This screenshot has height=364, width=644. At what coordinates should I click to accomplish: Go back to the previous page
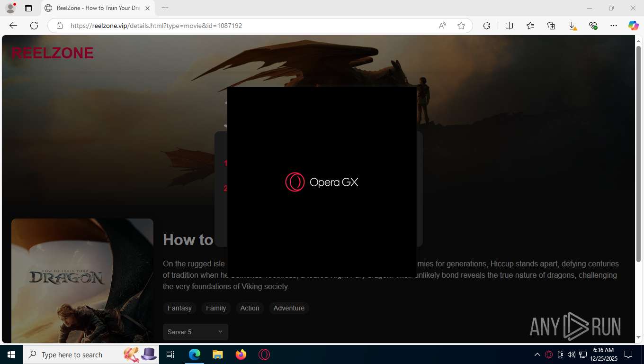[13, 26]
